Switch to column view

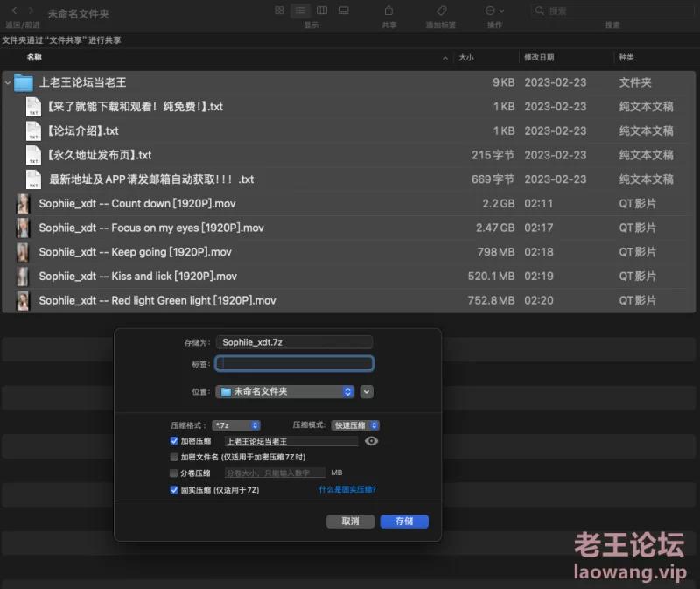(x=322, y=11)
